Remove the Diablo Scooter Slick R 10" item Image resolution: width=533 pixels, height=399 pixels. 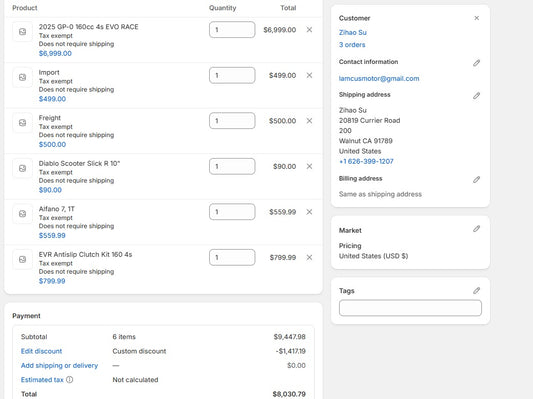(x=309, y=167)
